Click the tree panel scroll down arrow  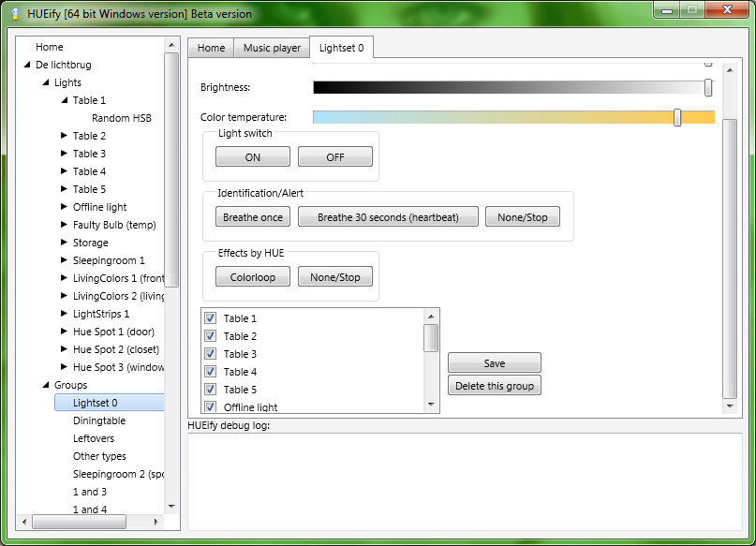(x=171, y=507)
